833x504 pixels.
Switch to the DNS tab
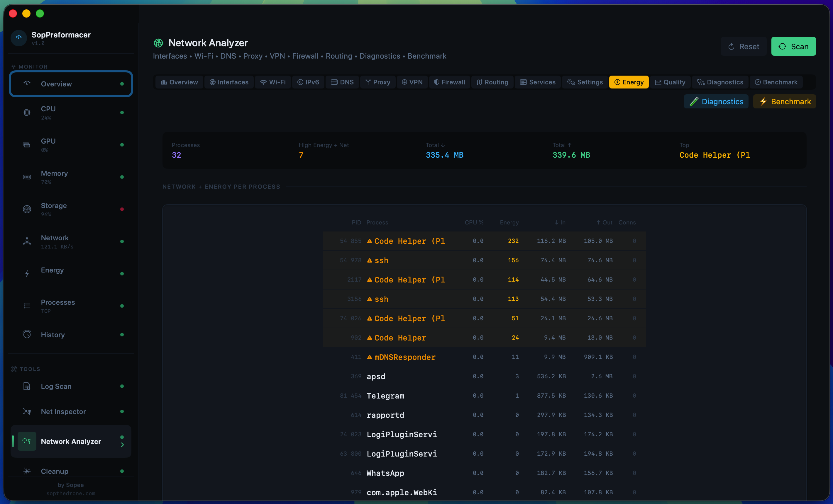click(342, 82)
